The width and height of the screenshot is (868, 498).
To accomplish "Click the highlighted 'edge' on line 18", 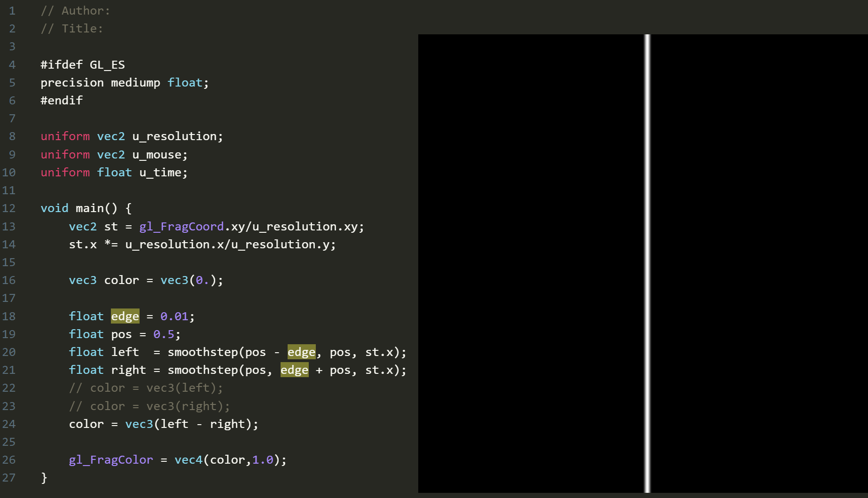I will pos(125,316).
